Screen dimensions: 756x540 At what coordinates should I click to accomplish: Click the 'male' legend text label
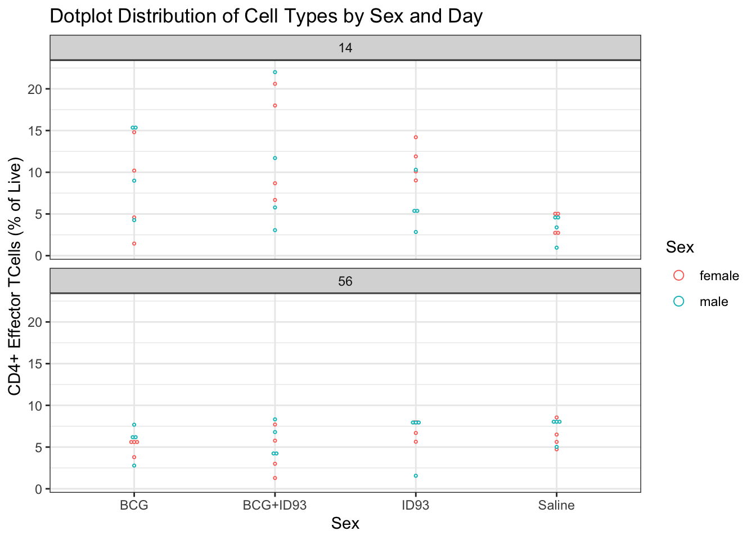click(x=714, y=301)
